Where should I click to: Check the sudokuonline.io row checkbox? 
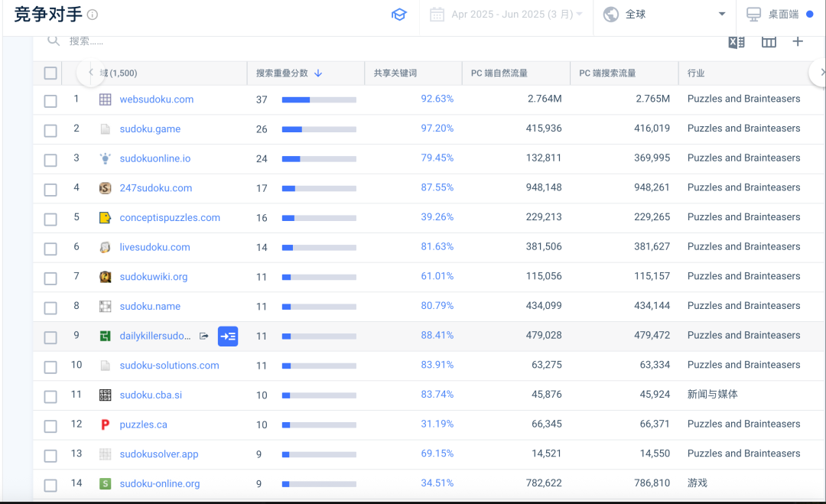click(50, 160)
